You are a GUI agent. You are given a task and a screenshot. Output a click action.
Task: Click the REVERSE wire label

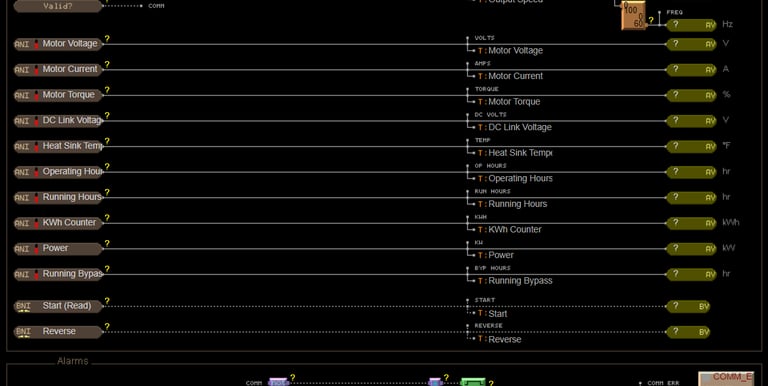pos(488,325)
